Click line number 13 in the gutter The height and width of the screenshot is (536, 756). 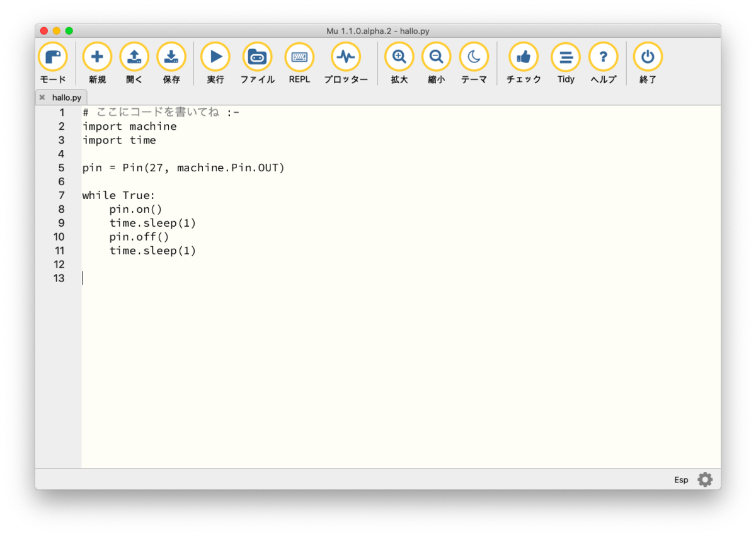pos(59,278)
